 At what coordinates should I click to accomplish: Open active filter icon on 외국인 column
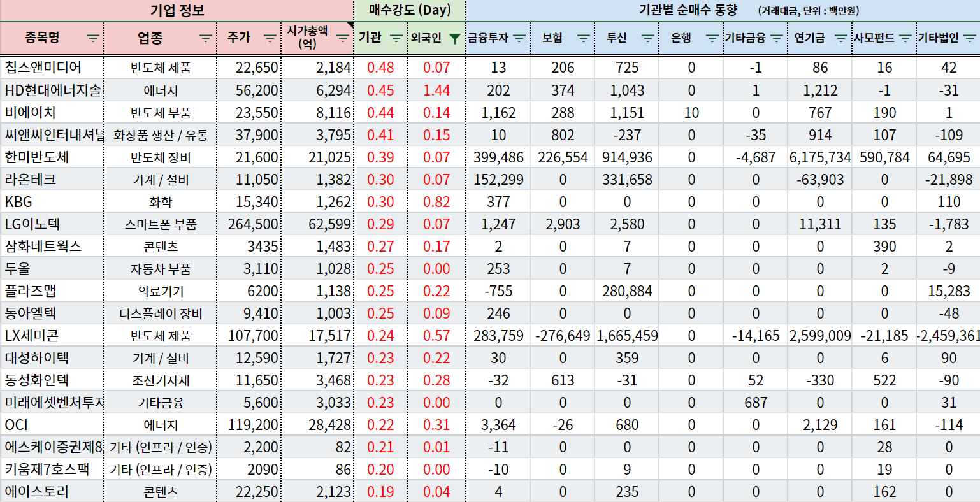point(454,38)
